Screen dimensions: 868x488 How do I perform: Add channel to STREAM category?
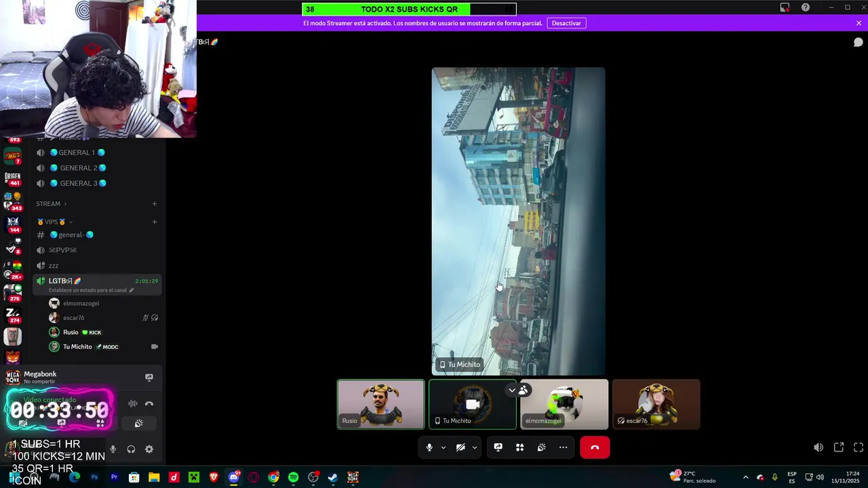tap(154, 203)
